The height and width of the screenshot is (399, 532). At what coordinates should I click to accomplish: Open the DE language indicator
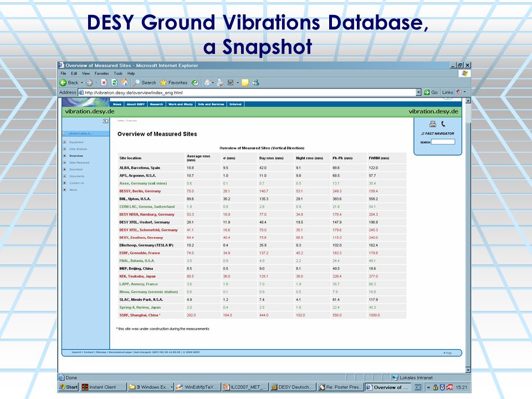[418, 387]
